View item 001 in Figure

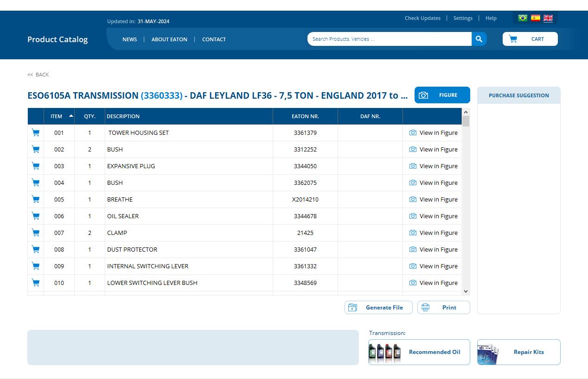(434, 133)
